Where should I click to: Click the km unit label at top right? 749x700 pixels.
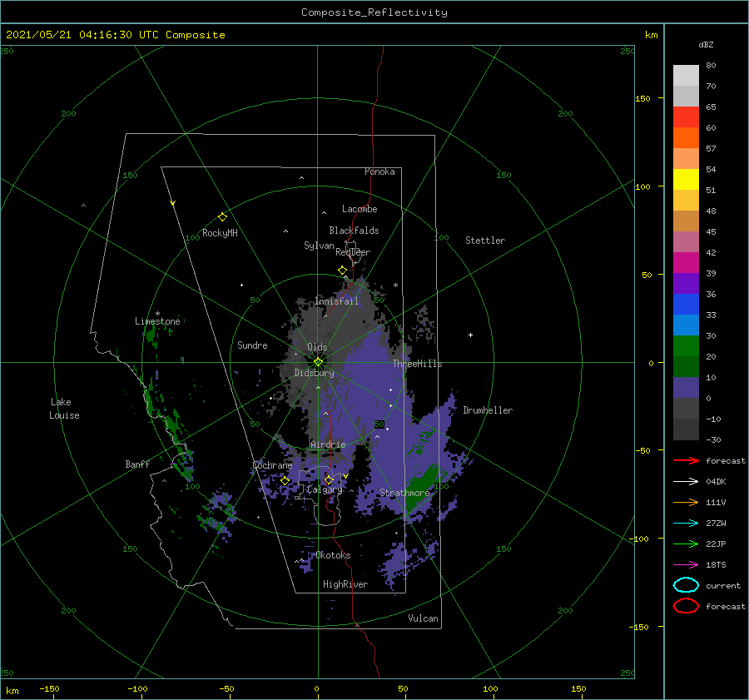pyautogui.click(x=652, y=35)
